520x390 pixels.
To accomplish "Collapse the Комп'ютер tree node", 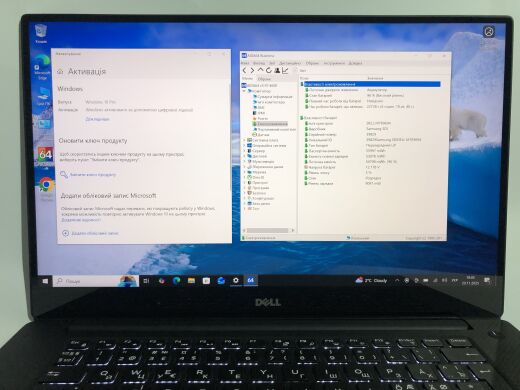I will tap(244, 91).
